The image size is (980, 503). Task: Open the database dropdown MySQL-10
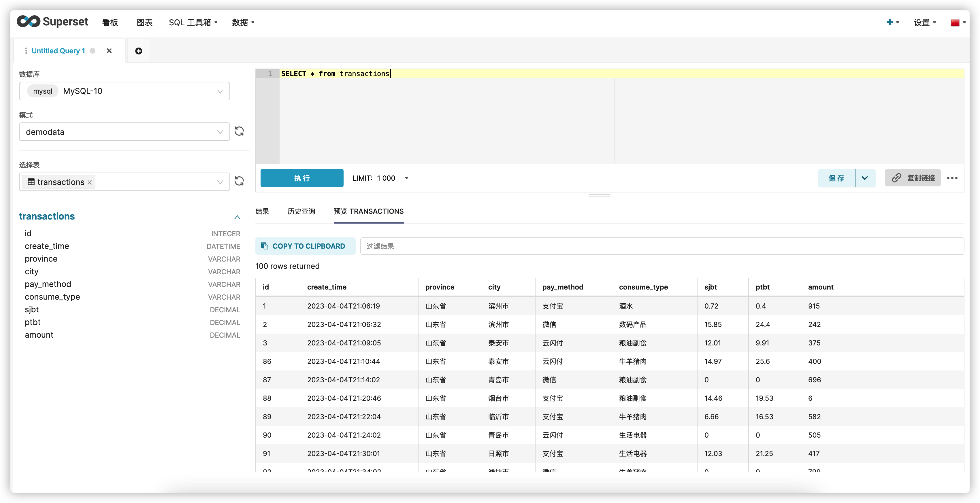125,91
